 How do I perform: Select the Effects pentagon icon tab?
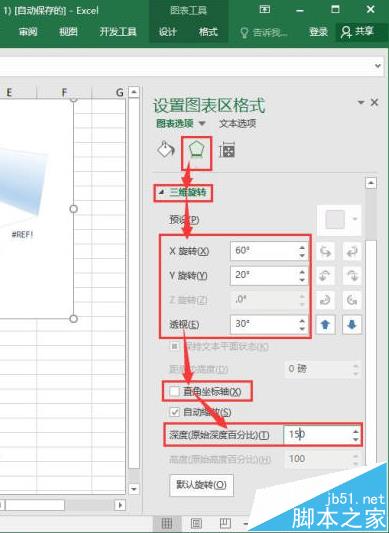(x=196, y=151)
